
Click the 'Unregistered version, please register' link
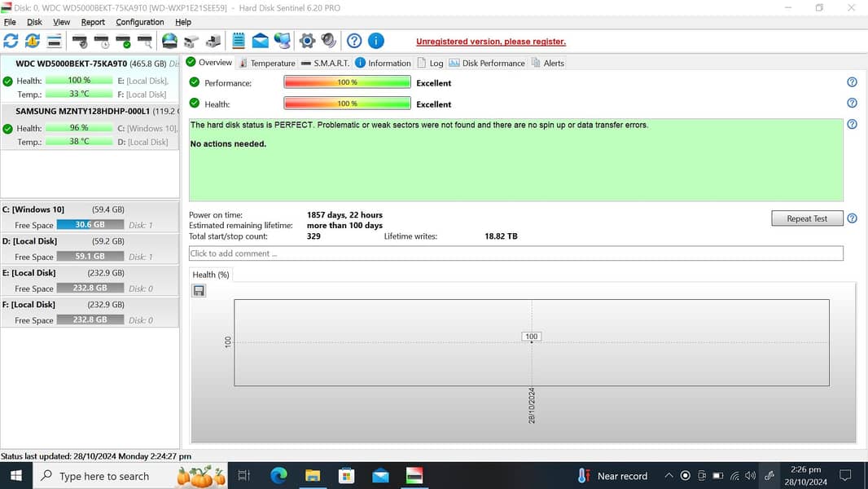tap(490, 42)
